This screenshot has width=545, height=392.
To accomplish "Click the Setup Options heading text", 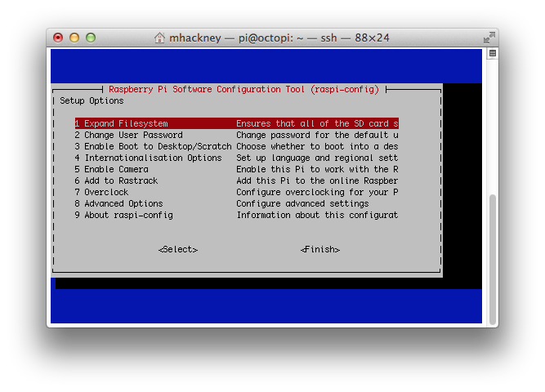I will point(92,100).
